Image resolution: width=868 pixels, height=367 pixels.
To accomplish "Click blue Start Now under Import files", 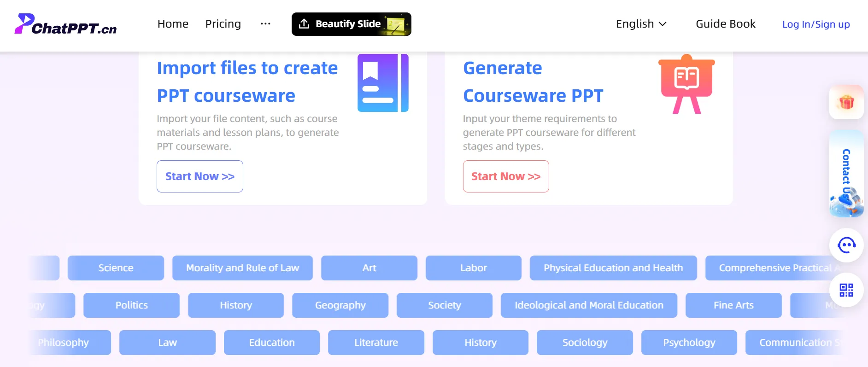I will click(x=200, y=176).
